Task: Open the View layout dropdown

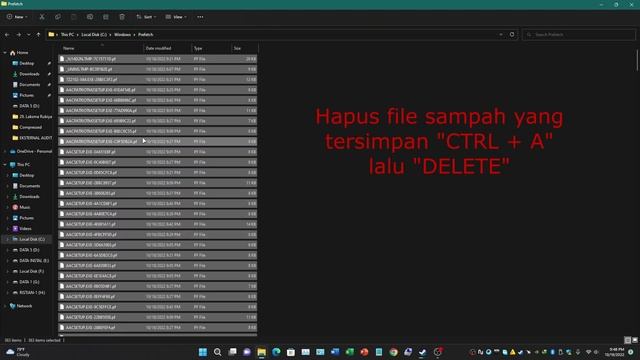Action: pos(176,17)
